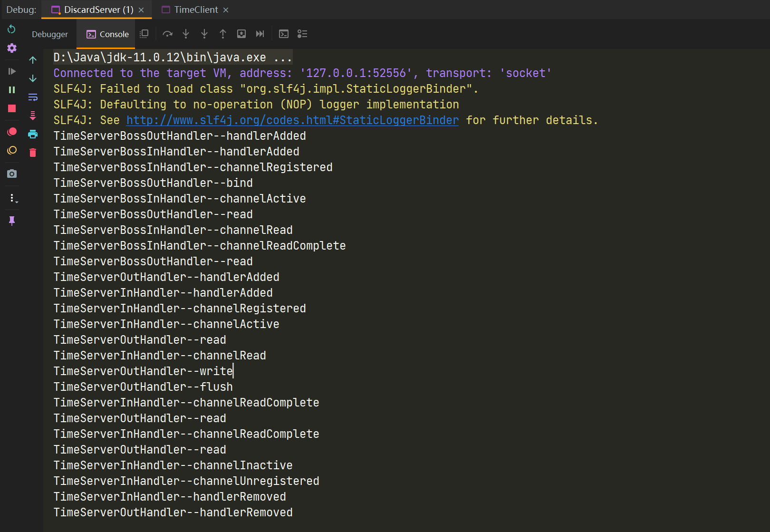Click 'SLF4J: Failed to load class' line
The width and height of the screenshot is (770, 532).
pyautogui.click(x=266, y=89)
